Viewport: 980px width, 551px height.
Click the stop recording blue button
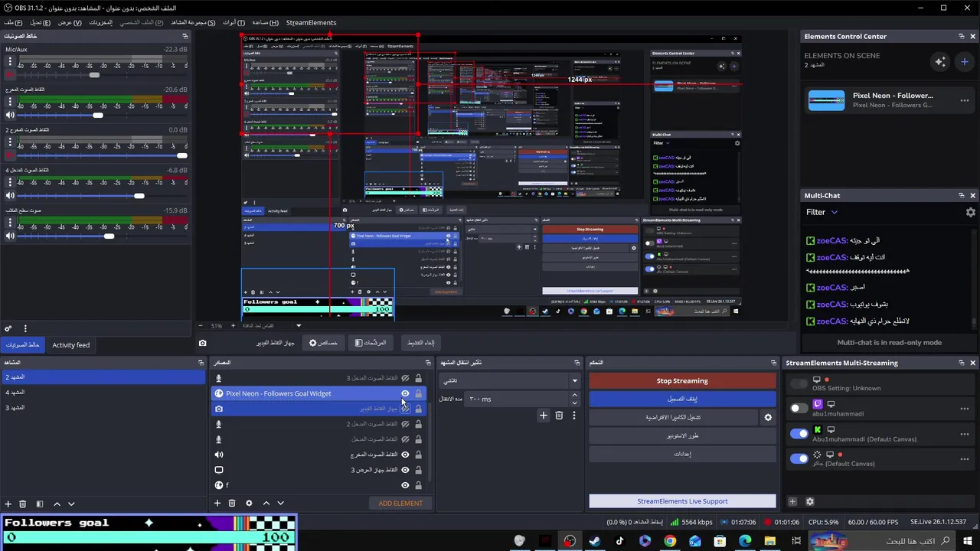click(x=682, y=399)
